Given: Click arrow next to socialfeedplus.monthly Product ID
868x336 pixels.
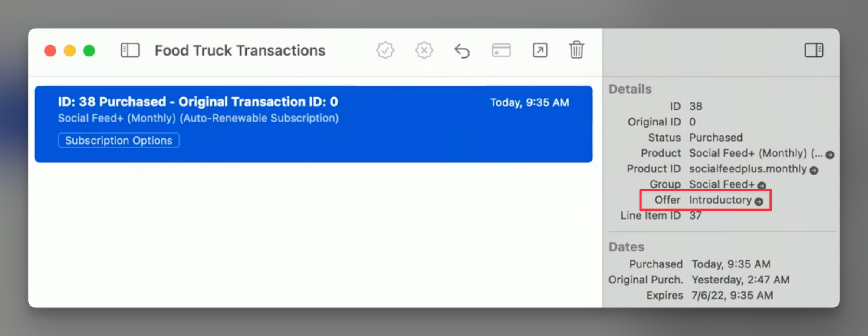Looking at the screenshot, I should [814, 170].
